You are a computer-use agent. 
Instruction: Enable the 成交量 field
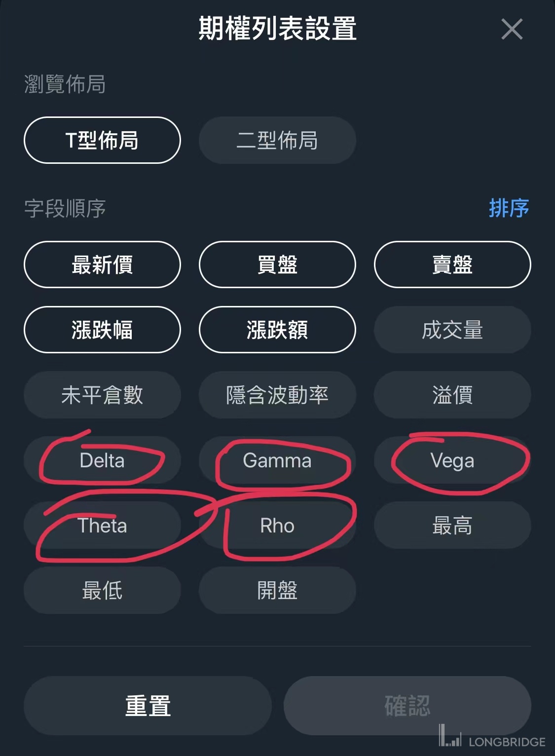pos(452,330)
